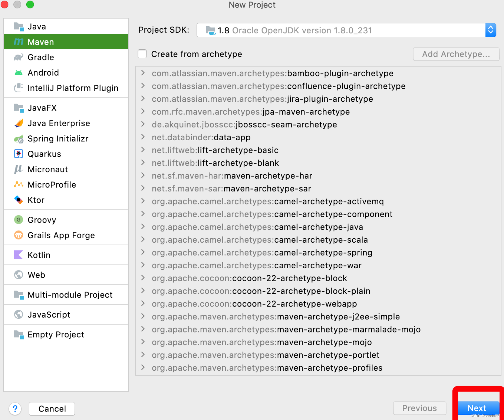This screenshot has height=420, width=504.
Task: Expand net.databinder:data-app entry
Action: coord(143,137)
